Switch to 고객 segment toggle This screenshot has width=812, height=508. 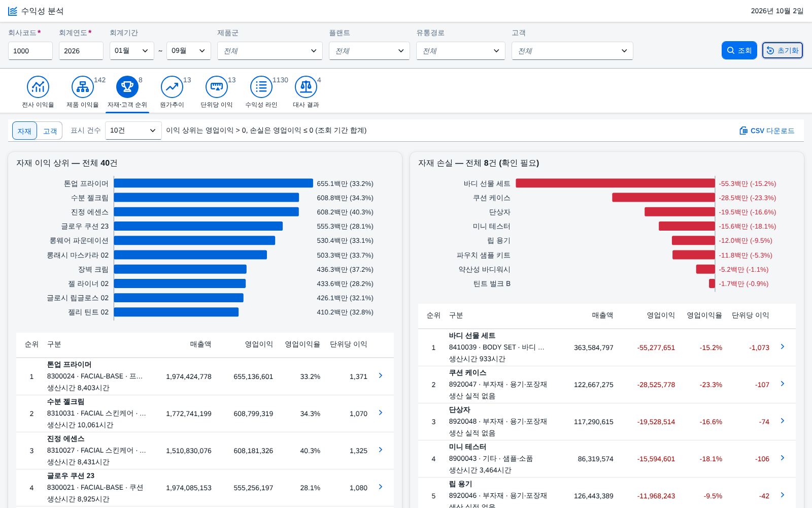click(x=50, y=131)
